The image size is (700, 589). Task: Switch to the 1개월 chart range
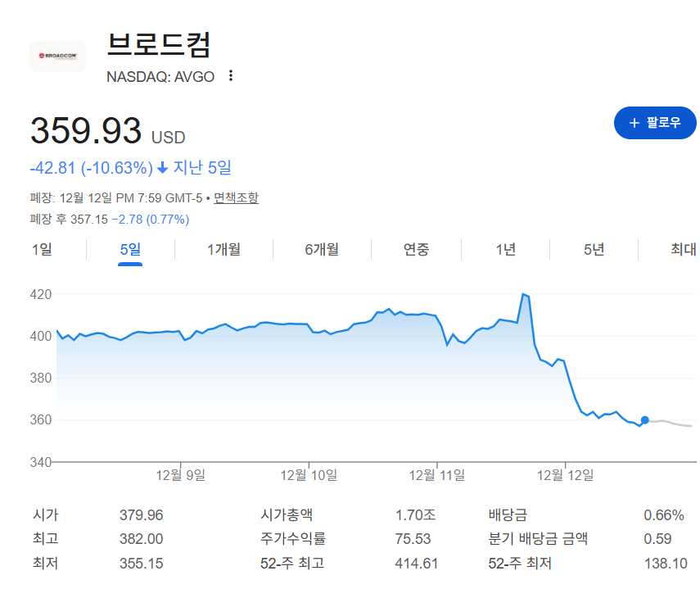pyautogui.click(x=224, y=250)
